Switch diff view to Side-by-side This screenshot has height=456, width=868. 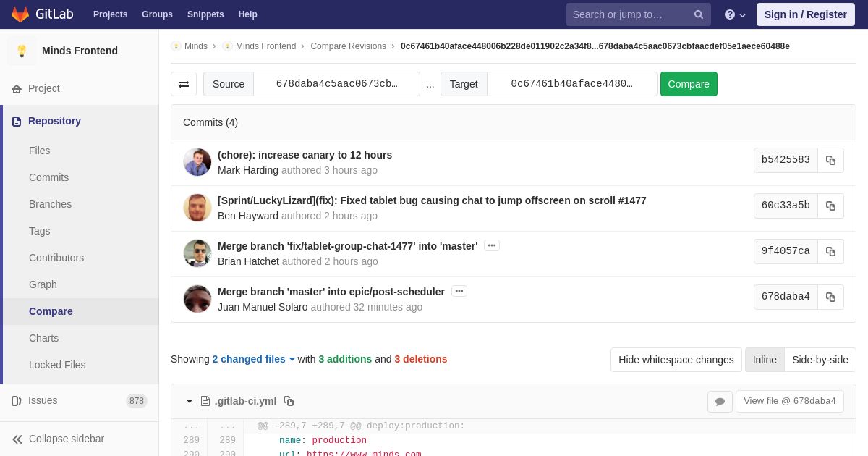[x=820, y=360]
